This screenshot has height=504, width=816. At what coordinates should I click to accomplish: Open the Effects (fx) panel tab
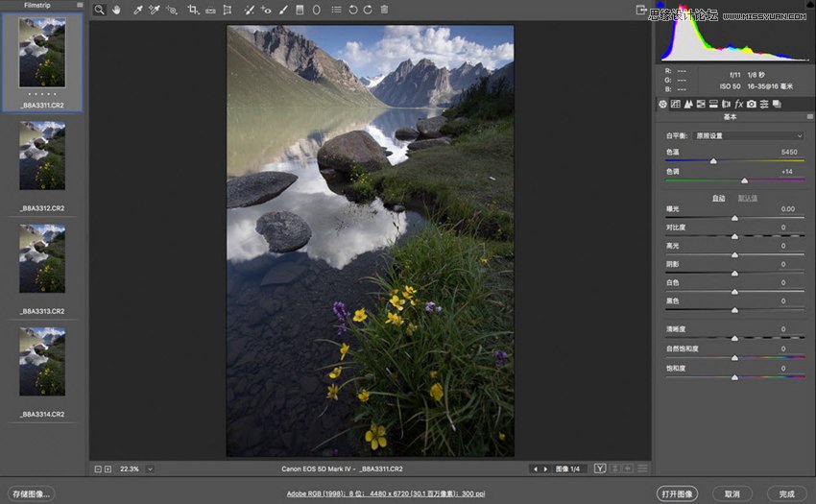pyautogui.click(x=739, y=104)
